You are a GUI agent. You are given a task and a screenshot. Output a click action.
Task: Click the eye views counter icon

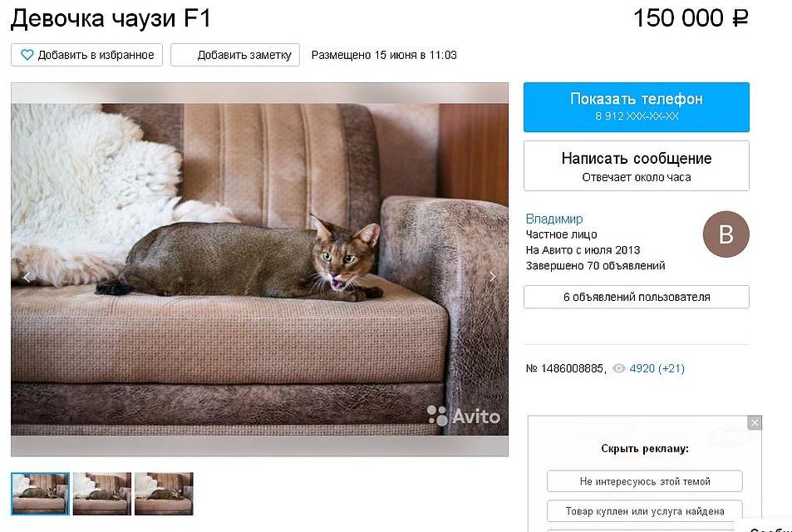coord(619,369)
